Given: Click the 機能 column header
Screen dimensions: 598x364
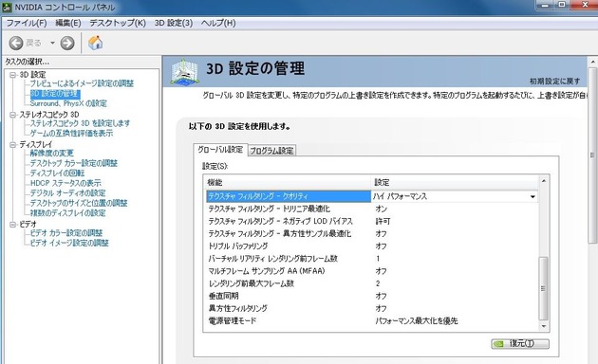Looking at the screenshot, I should point(288,182).
